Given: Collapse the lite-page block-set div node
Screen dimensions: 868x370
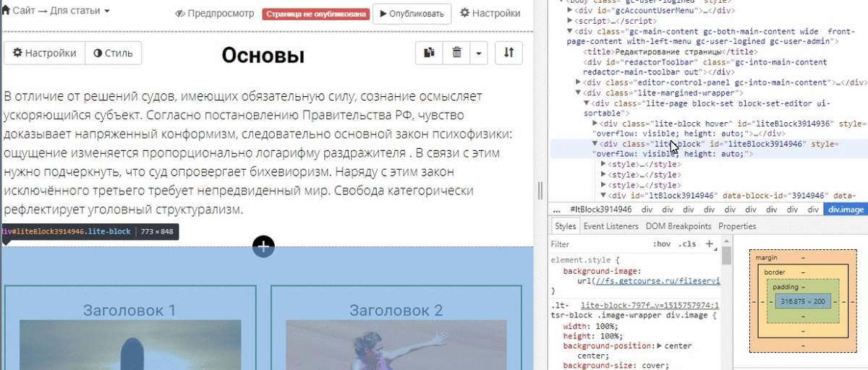Looking at the screenshot, I should click(587, 103).
